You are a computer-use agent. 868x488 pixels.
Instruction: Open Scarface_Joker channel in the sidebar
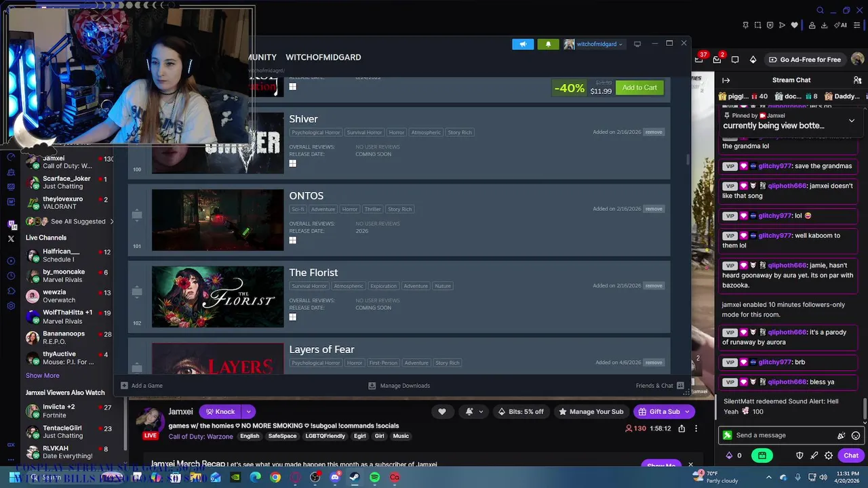68,182
